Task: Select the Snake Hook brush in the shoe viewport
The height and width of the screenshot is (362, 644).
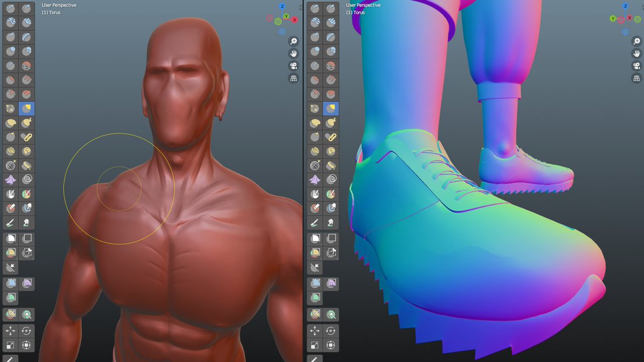Action: coord(331,123)
